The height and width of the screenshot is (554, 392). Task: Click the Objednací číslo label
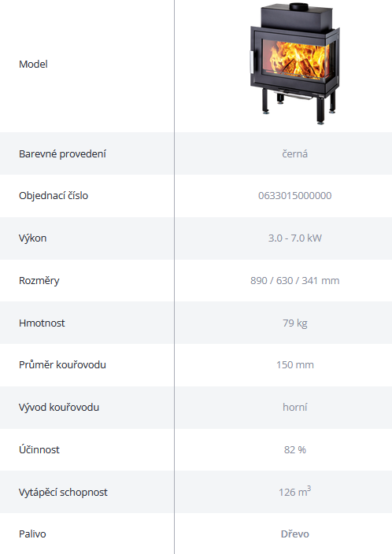[x=54, y=196]
